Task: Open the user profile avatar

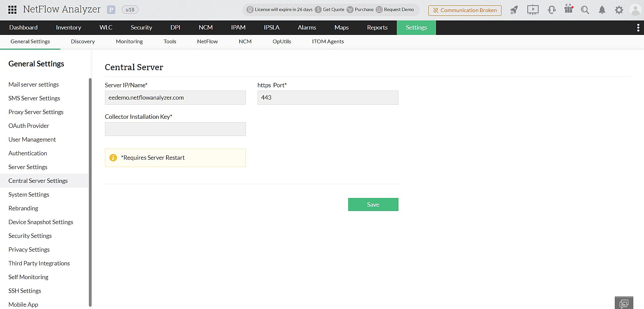Action: (x=635, y=10)
